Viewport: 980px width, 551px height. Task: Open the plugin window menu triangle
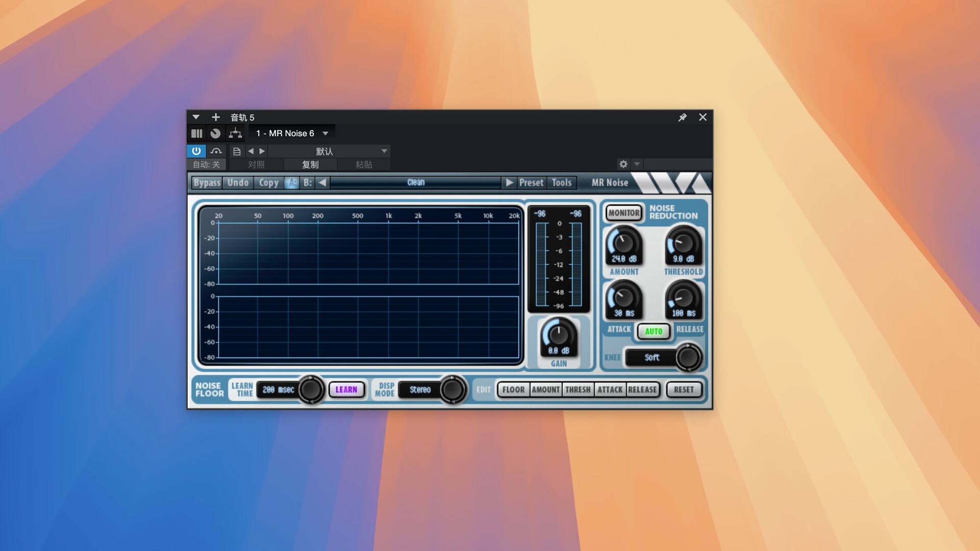click(196, 117)
